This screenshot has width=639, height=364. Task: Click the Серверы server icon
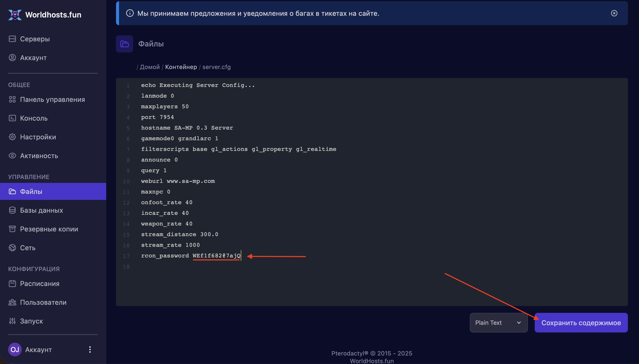[12, 39]
